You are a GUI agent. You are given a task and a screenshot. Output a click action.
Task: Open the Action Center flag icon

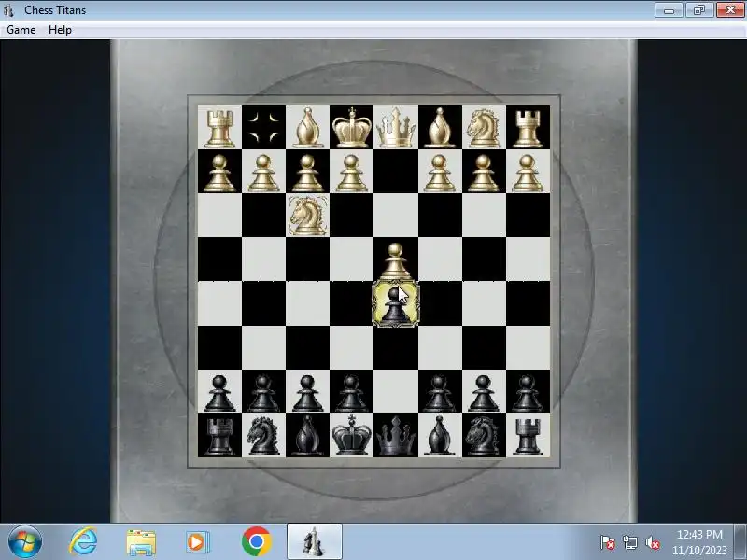(608, 542)
